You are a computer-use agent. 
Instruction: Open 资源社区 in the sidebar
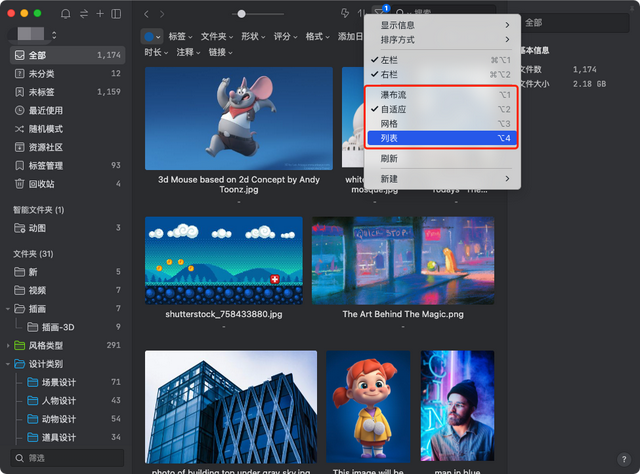tap(45, 147)
